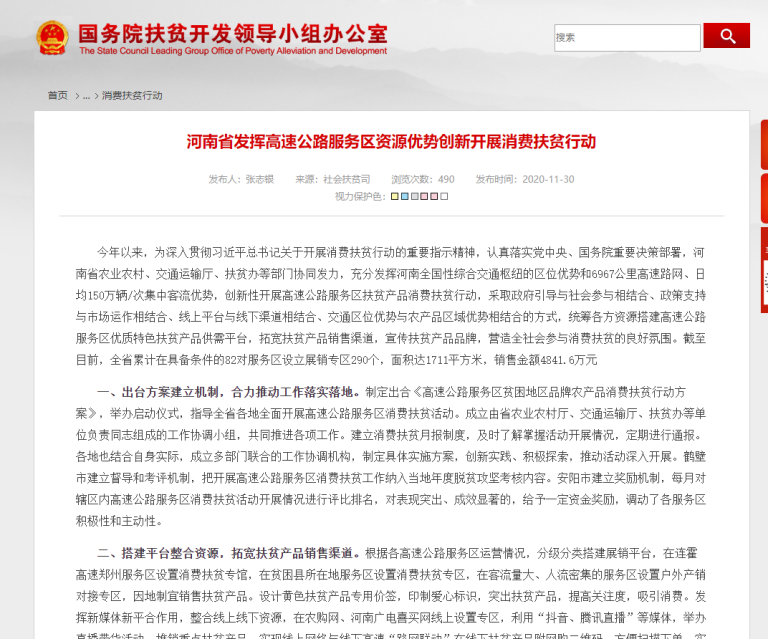Click the red search magnifier button

tap(726, 36)
